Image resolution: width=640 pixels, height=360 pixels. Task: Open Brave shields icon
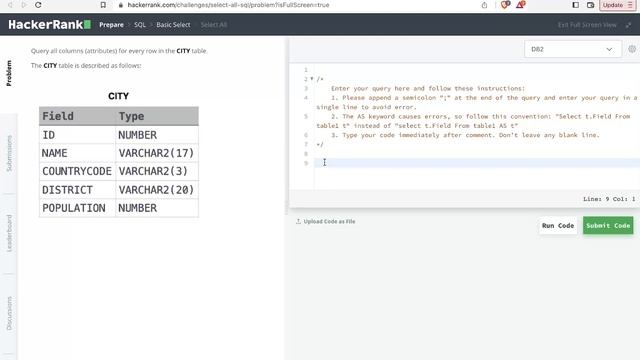point(505,5)
